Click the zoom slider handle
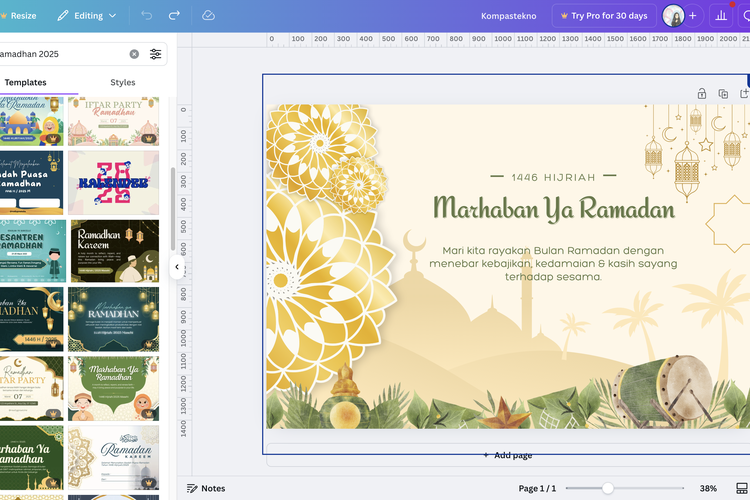Viewport: 750px width, 500px height. pos(607,488)
